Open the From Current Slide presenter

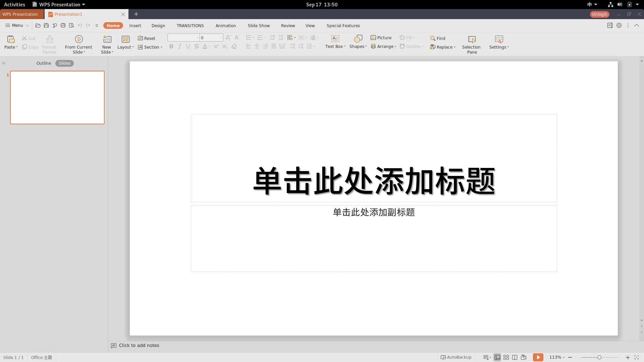click(x=79, y=44)
